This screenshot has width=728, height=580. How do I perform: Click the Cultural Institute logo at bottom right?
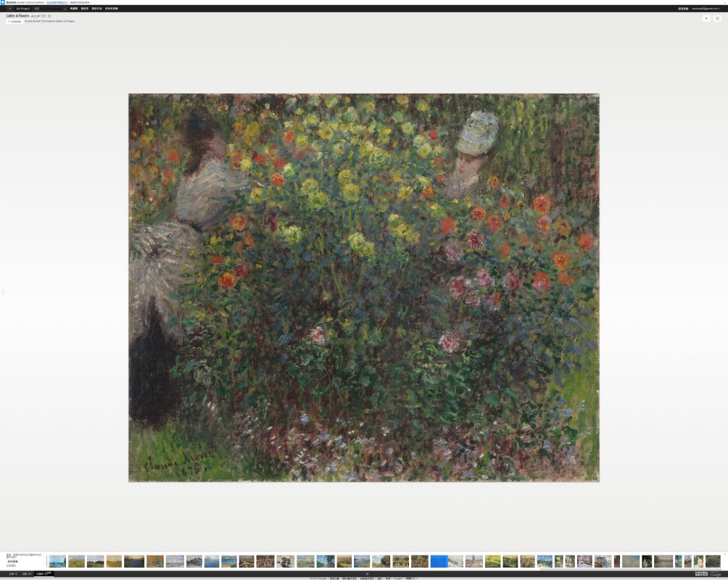[701, 573]
